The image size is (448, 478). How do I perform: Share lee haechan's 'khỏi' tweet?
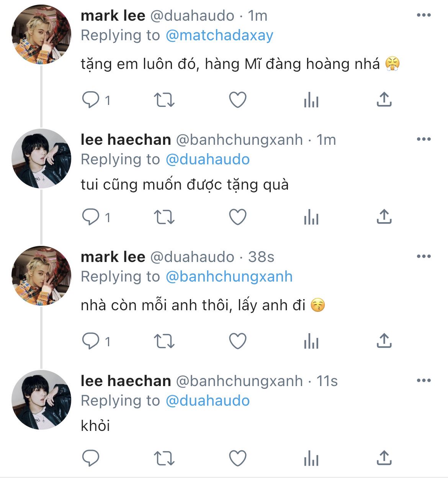[x=384, y=458]
